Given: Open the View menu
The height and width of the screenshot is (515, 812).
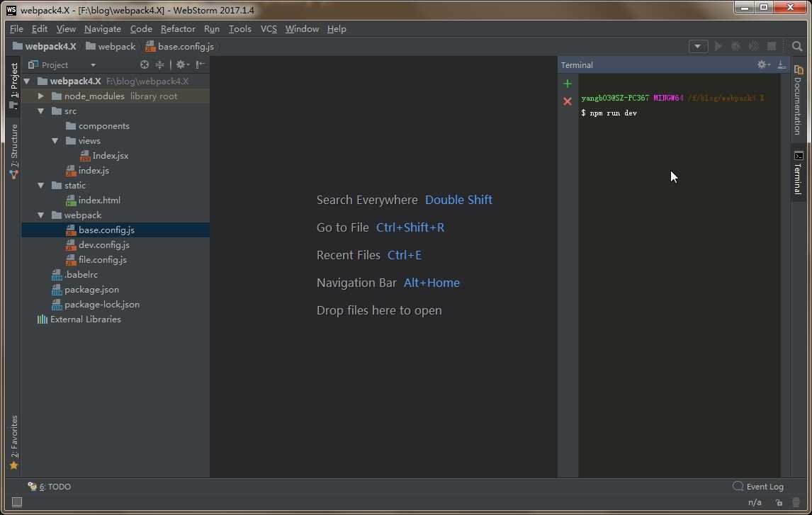Looking at the screenshot, I should [x=66, y=29].
